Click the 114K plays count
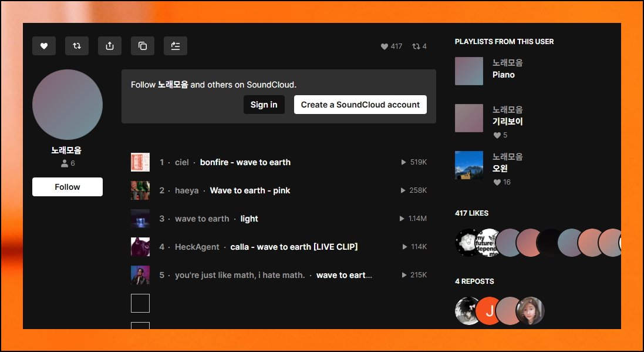Image resolution: width=644 pixels, height=352 pixels. (x=415, y=247)
